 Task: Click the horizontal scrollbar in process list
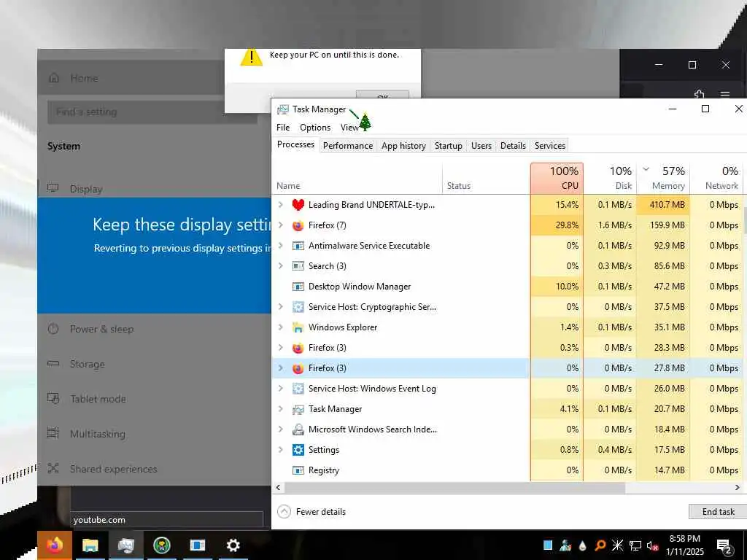[x=454, y=488]
